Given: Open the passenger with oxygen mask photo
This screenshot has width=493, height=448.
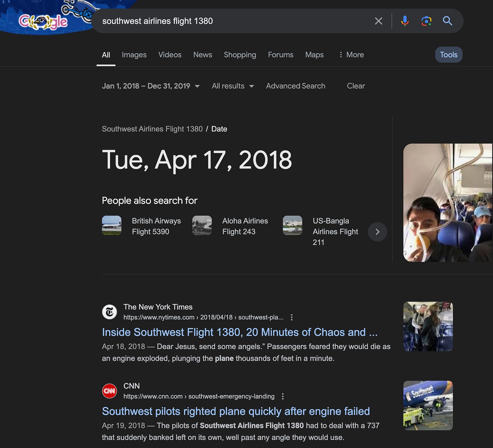Looking at the screenshot, I should pyautogui.click(x=448, y=203).
